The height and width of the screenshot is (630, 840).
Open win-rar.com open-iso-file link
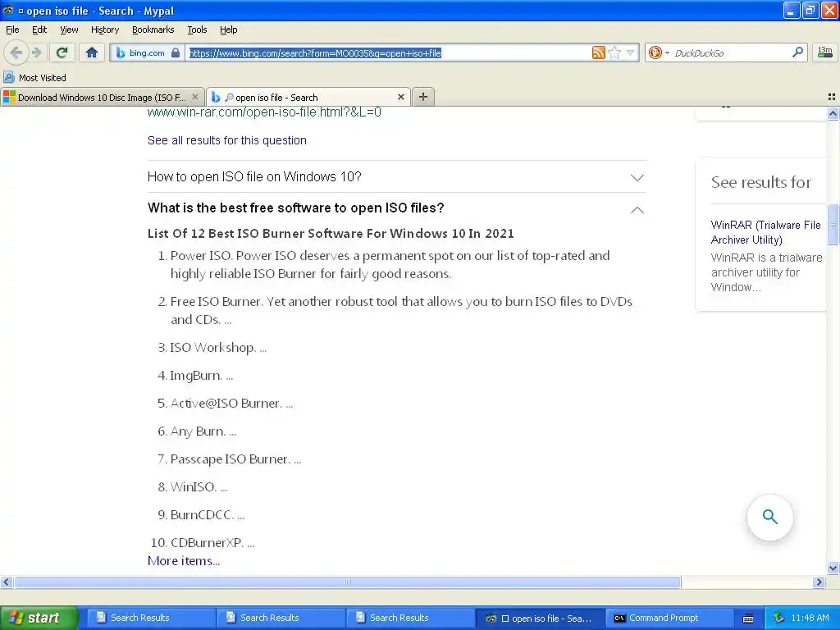pyautogui.click(x=264, y=112)
